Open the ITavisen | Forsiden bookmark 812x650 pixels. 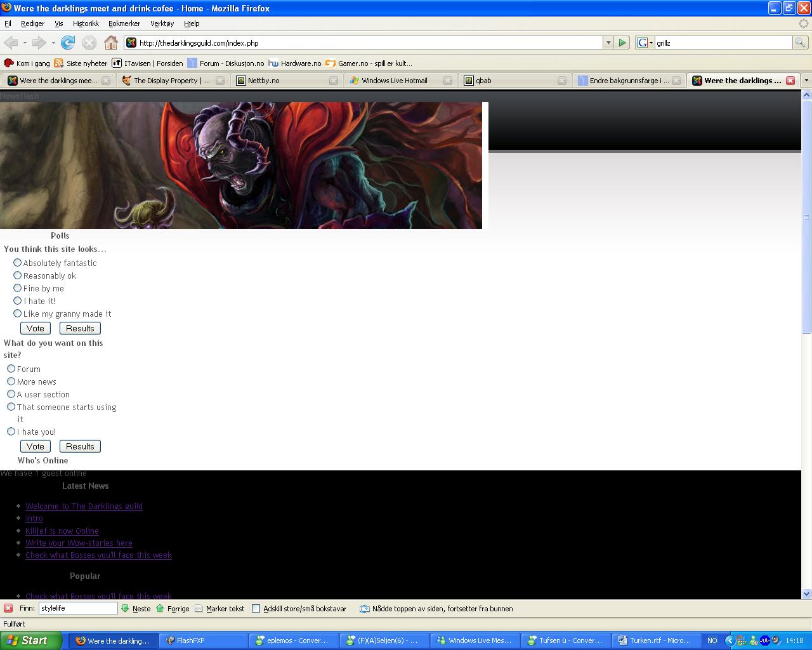tap(148, 63)
